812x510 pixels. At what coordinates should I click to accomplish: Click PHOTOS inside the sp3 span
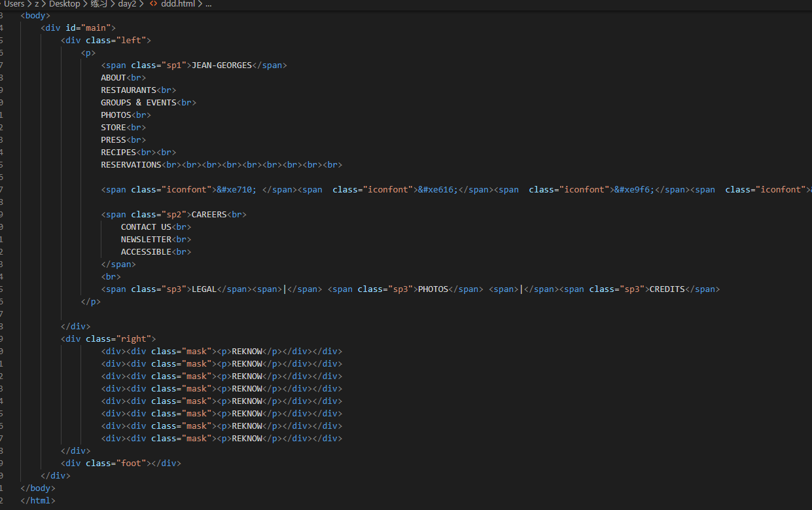pos(433,289)
